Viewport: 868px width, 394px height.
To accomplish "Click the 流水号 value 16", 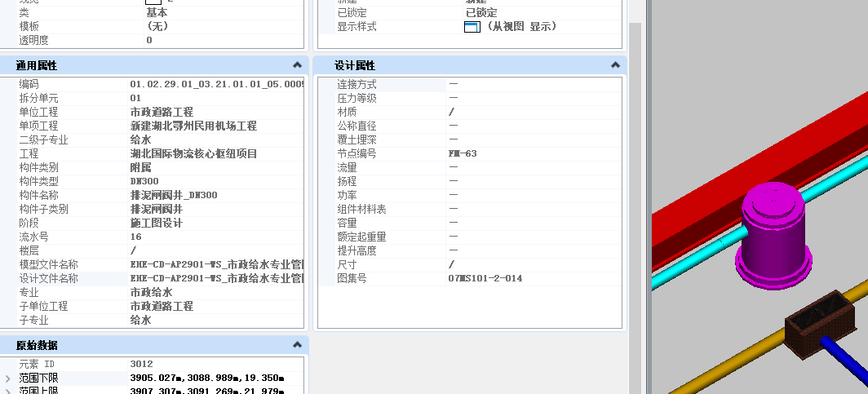I will click(x=135, y=237).
